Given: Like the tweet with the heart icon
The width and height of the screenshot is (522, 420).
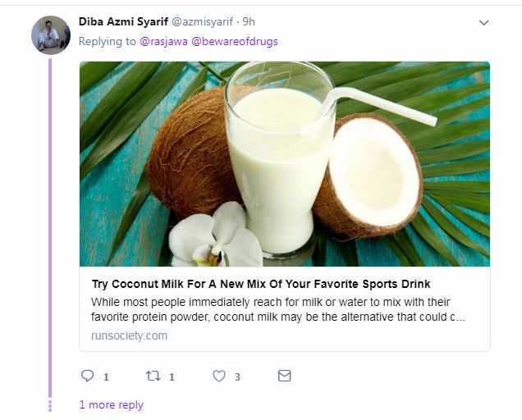Looking at the screenshot, I should click(219, 376).
